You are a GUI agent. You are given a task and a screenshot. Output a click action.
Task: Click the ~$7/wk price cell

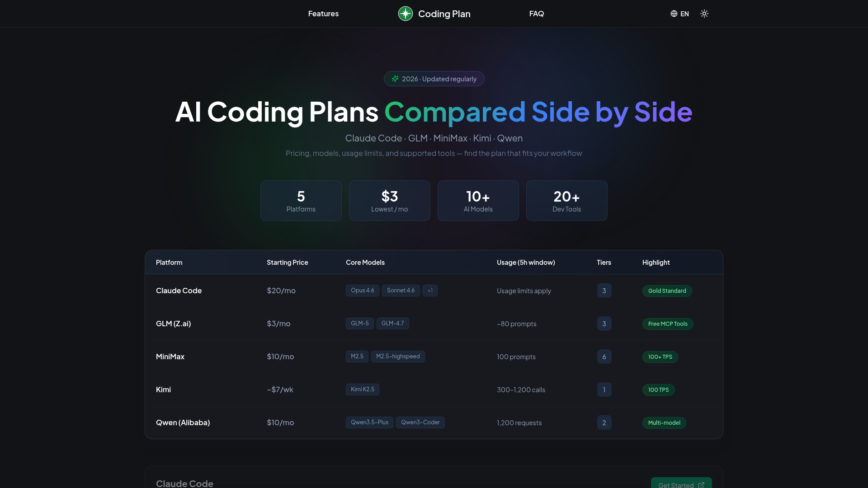click(x=280, y=389)
